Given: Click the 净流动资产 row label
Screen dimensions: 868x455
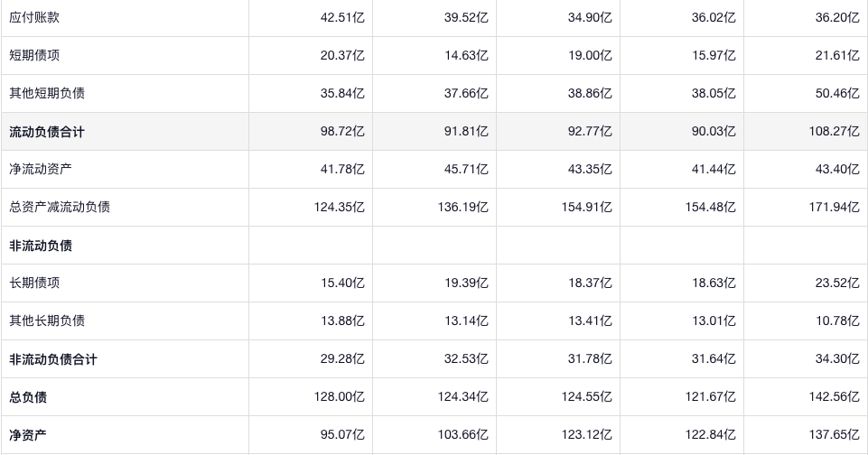Looking at the screenshot, I should click(x=41, y=169).
